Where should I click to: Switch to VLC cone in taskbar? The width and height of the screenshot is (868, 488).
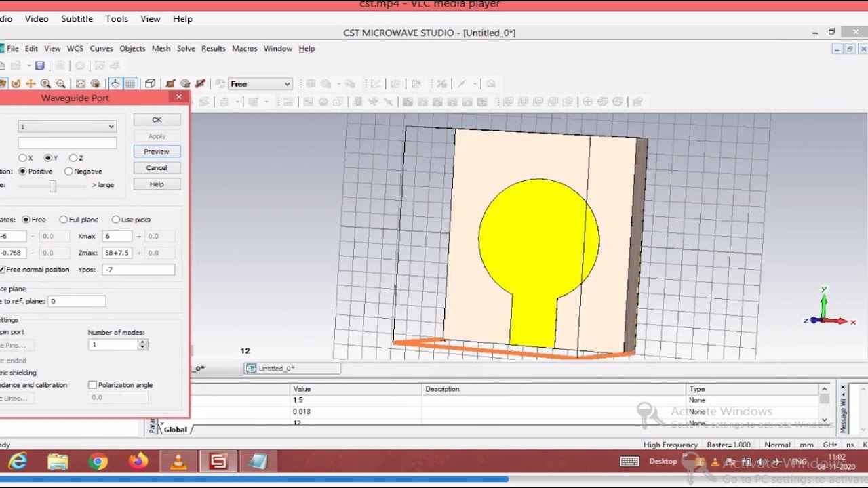(178, 462)
